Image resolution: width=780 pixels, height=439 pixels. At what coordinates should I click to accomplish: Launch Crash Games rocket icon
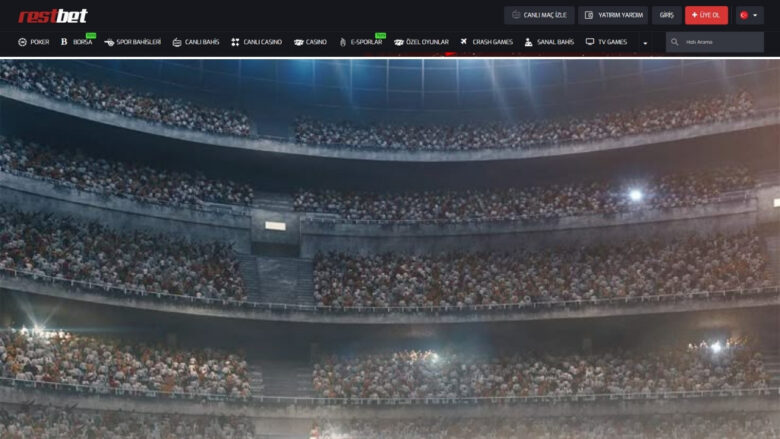[x=464, y=42]
